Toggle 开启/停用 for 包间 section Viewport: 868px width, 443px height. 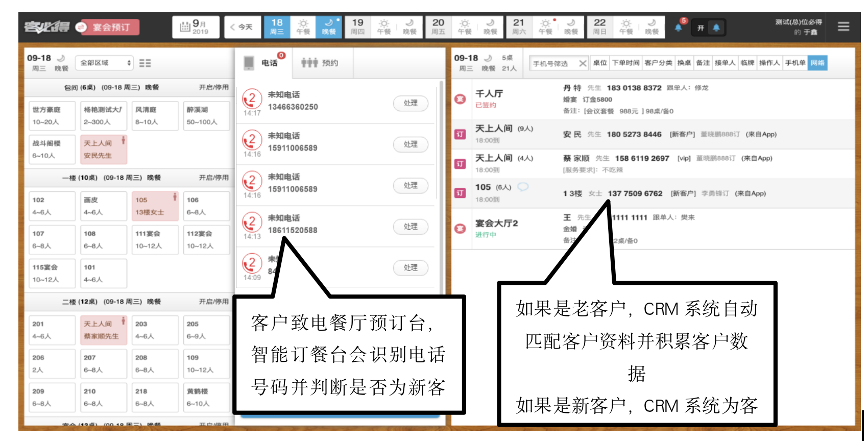point(213,87)
